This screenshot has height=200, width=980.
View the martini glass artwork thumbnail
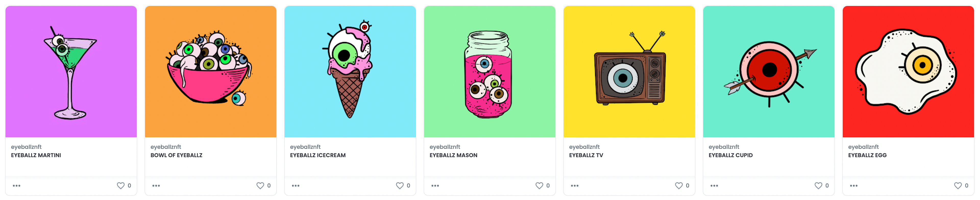[x=71, y=72]
